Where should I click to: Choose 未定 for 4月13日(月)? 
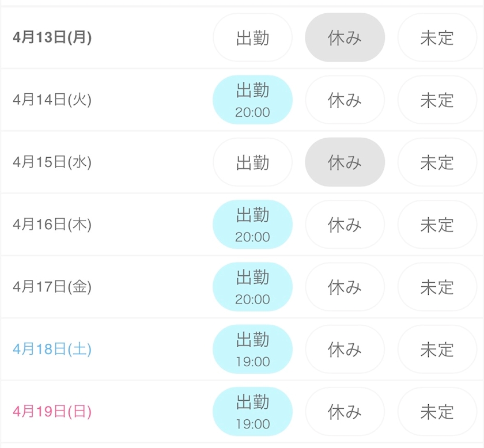pyautogui.click(x=437, y=38)
